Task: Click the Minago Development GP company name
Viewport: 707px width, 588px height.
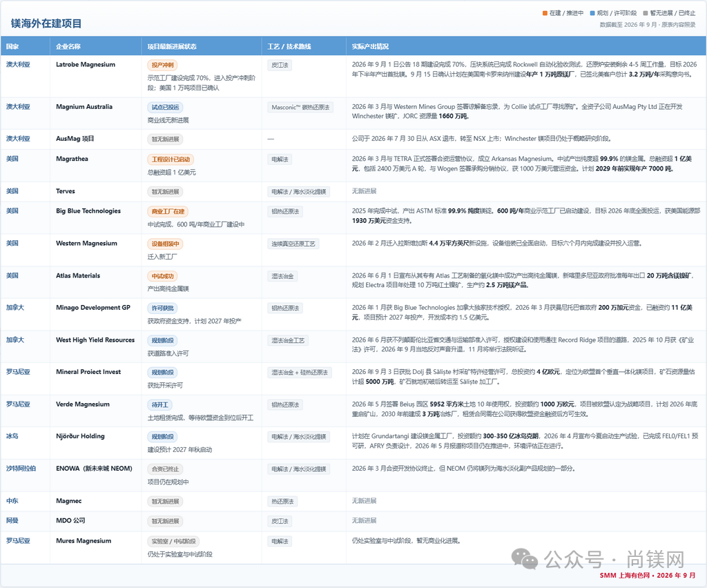Action: (93, 307)
